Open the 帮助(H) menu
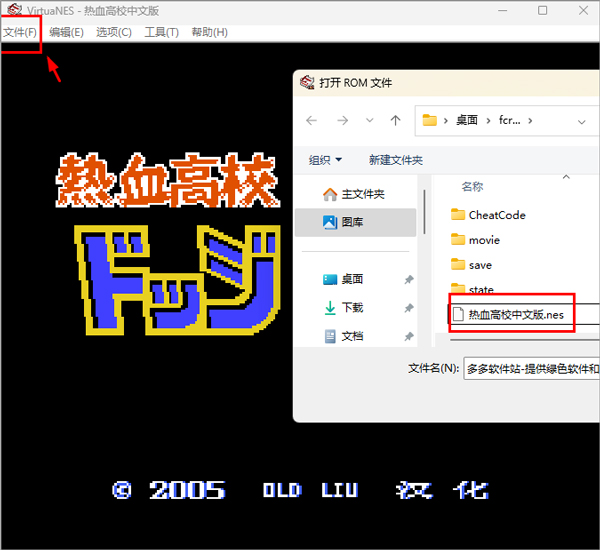This screenshot has width=600, height=550. coord(209,33)
